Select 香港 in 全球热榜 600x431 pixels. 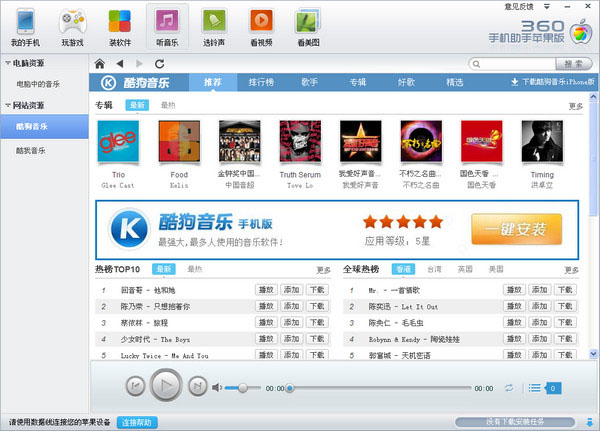coord(403,269)
